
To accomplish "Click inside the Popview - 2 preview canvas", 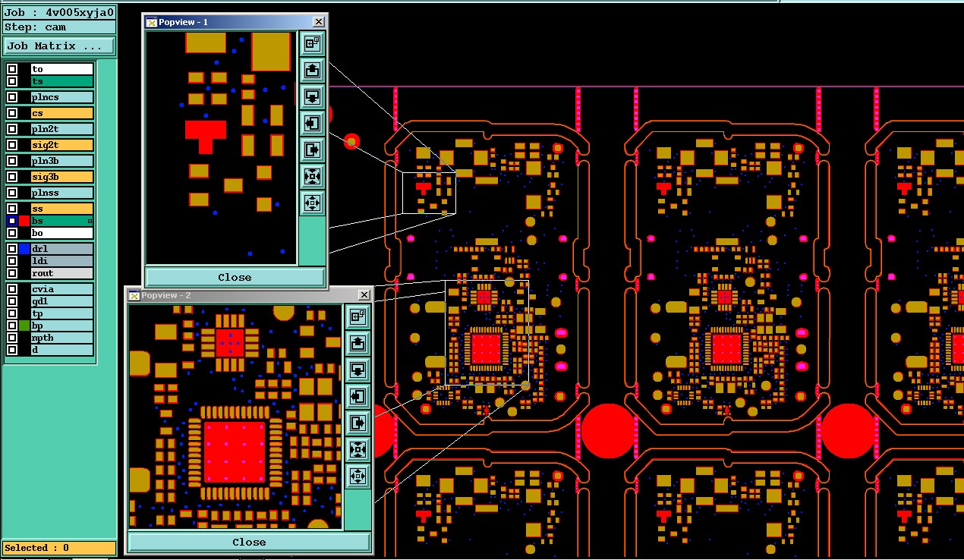I will [235, 417].
